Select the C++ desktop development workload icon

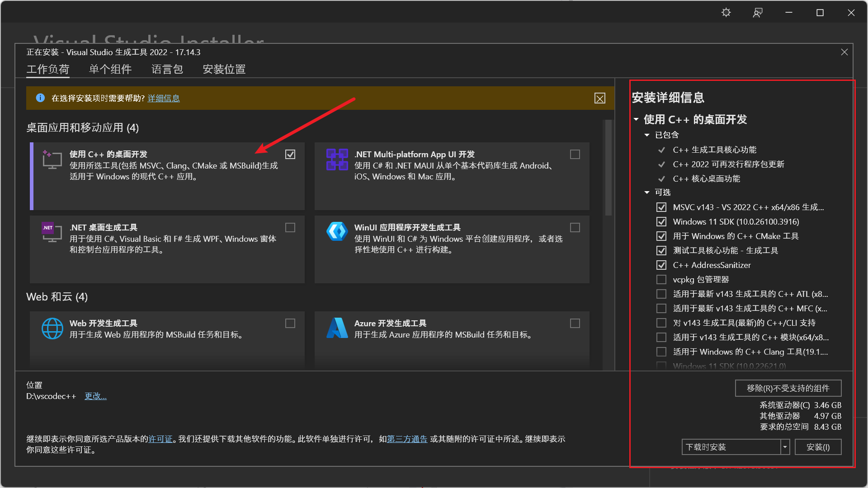pyautogui.click(x=52, y=159)
